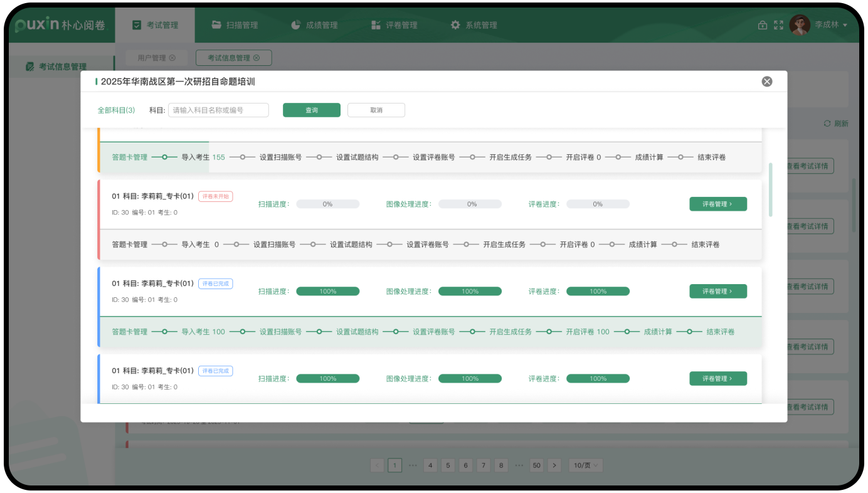This screenshot has height=493, width=868.
Task: Go to next page with right arrow
Action: 554,465
